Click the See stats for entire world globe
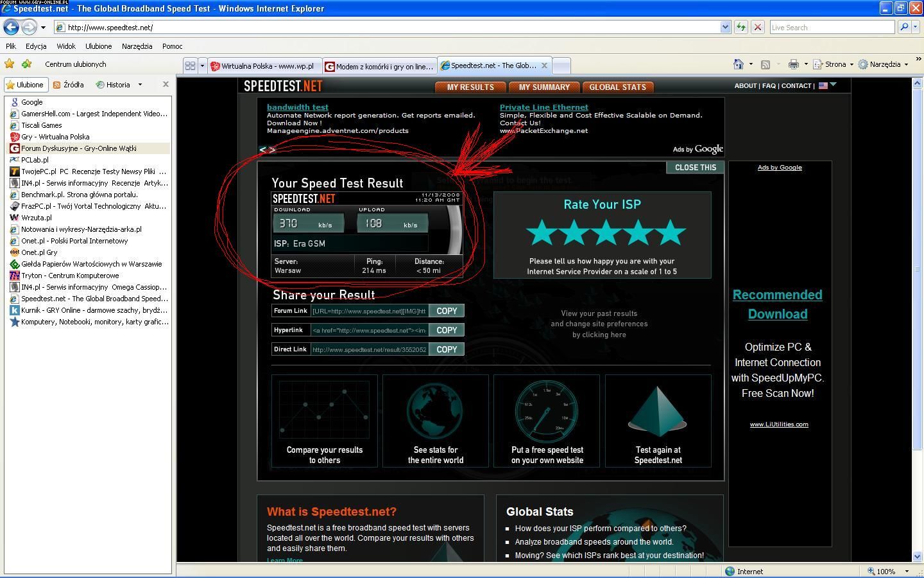 tap(436, 412)
